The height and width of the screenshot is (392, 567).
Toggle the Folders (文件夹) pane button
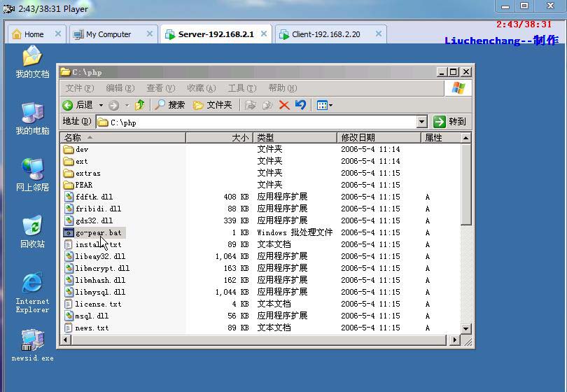point(213,105)
